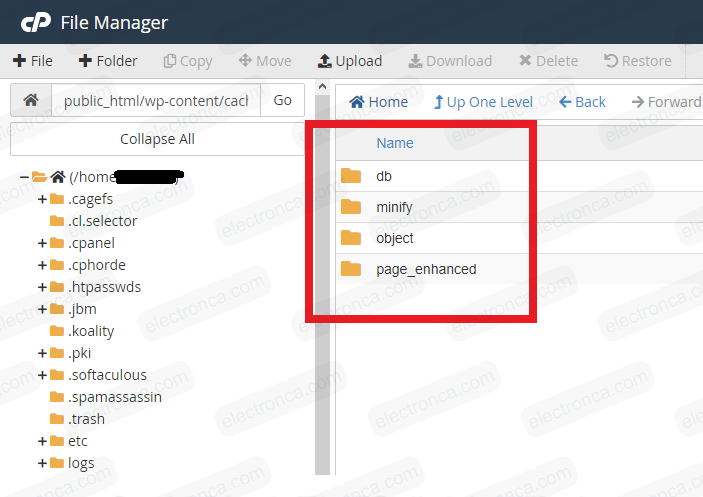The image size is (703, 497).
Task: Click the home icon beside path field
Action: coord(31,101)
